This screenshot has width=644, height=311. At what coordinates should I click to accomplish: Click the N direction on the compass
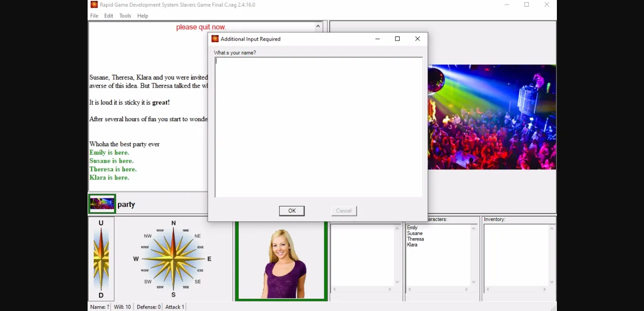click(x=173, y=223)
